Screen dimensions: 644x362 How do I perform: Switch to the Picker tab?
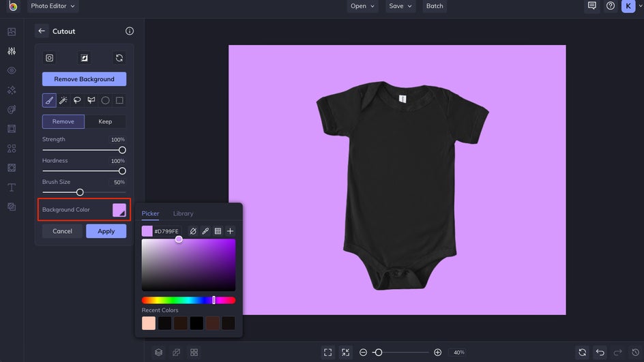coord(150,213)
